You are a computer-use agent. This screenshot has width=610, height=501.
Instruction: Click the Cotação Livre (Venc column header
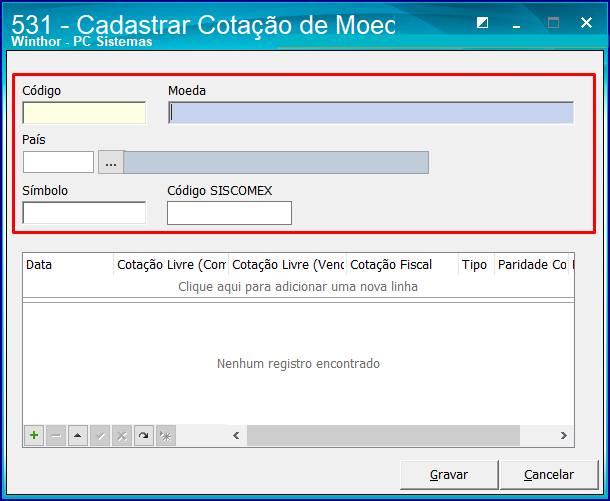coord(287,265)
